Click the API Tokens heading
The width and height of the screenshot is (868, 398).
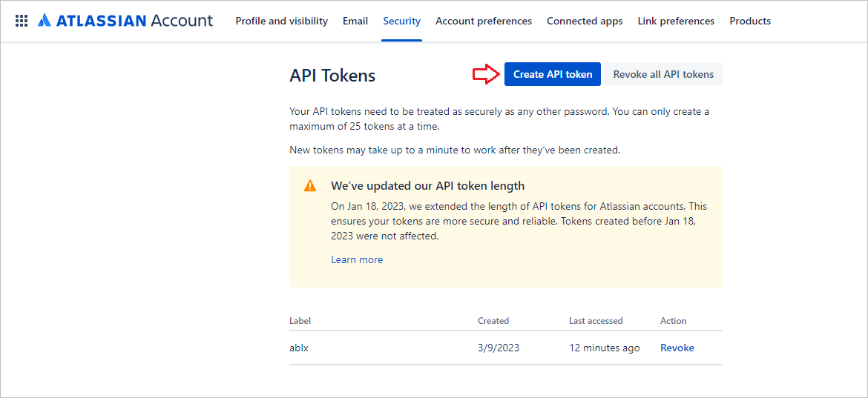point(332,76)
